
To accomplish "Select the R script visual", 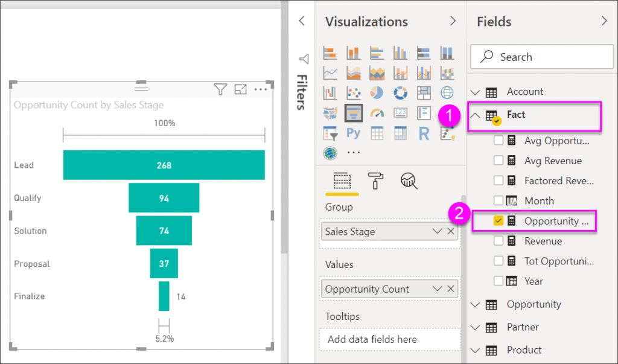I will tap(424, 133).
